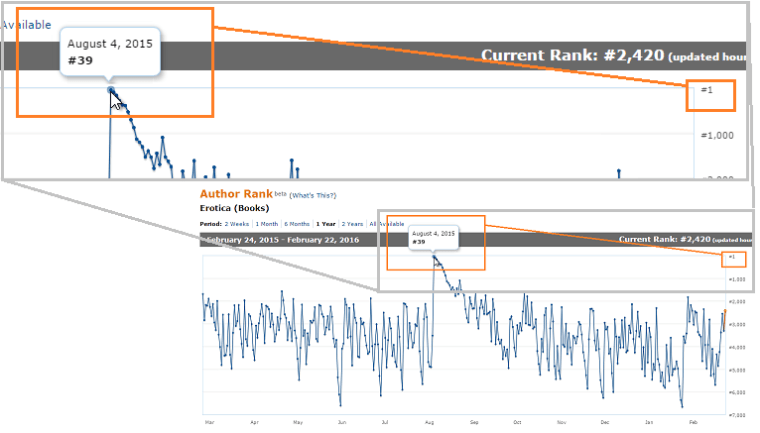This screenshot has width=760, height=433.
Task: Click the August 4 tooltip in the small chart
Action: pos(433,237)
